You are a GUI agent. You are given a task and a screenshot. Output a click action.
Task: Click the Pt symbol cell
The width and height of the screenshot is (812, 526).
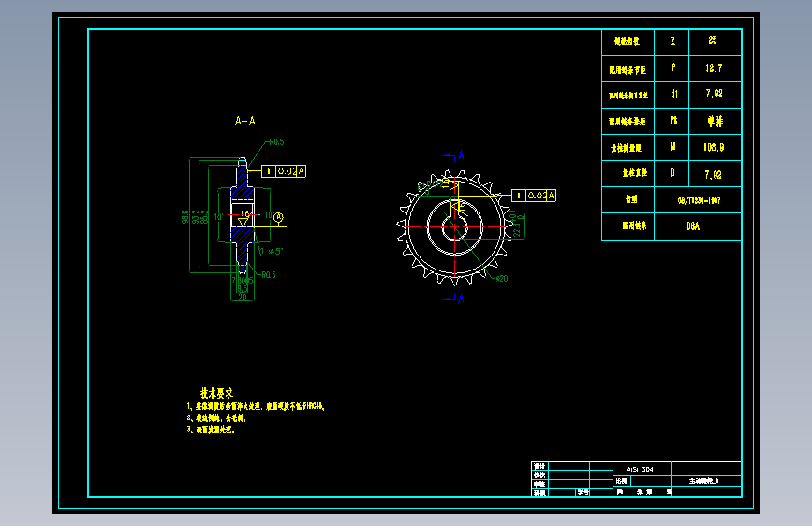pyautogui.click(x=672, y=121)
